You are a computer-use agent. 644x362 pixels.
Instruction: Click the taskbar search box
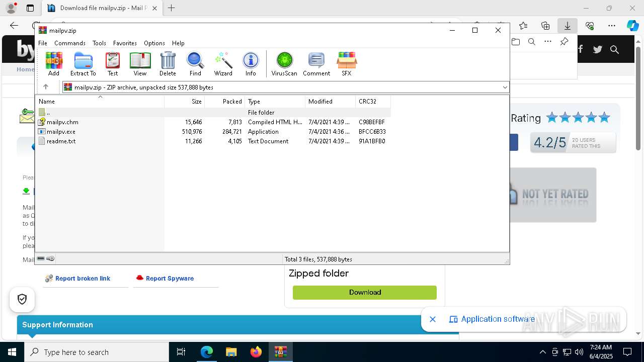[x=97, y=352]
